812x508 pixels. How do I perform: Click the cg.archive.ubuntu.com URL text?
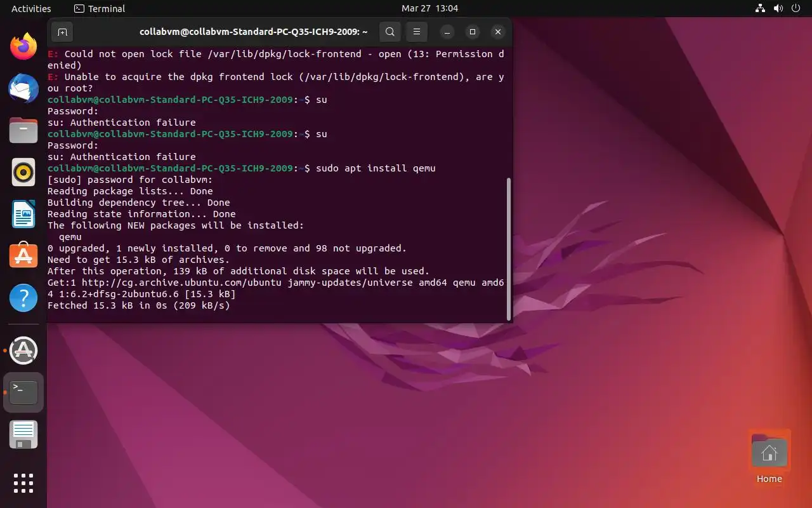point(181,283)
